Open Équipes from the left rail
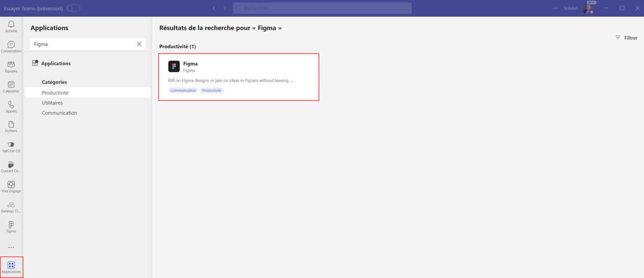This screenshot has height=278, width=644. tap(11, 66)
